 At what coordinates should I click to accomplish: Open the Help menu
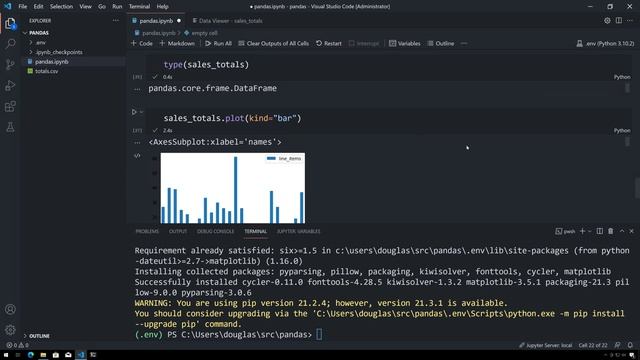(162, 7)
